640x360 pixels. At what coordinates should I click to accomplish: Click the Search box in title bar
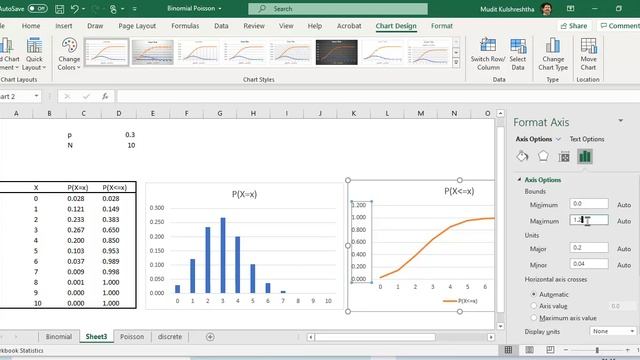point(338,9)
